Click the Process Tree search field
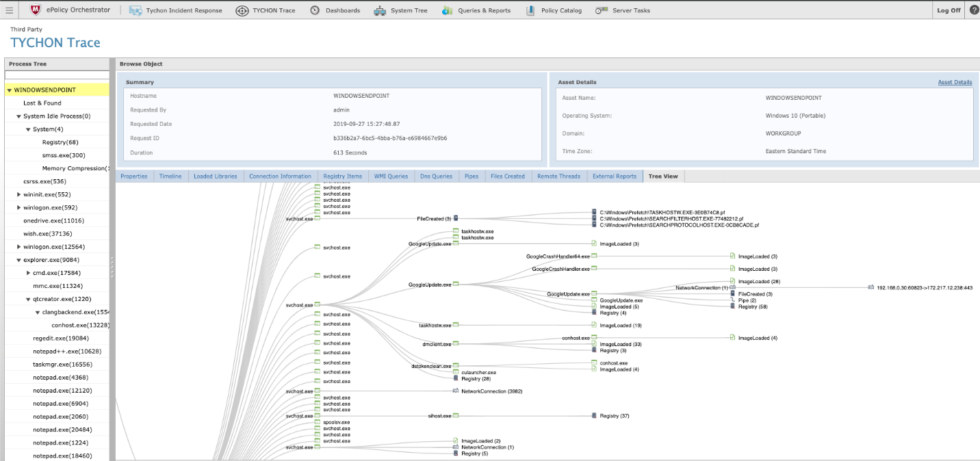 (x=57, y=75)
